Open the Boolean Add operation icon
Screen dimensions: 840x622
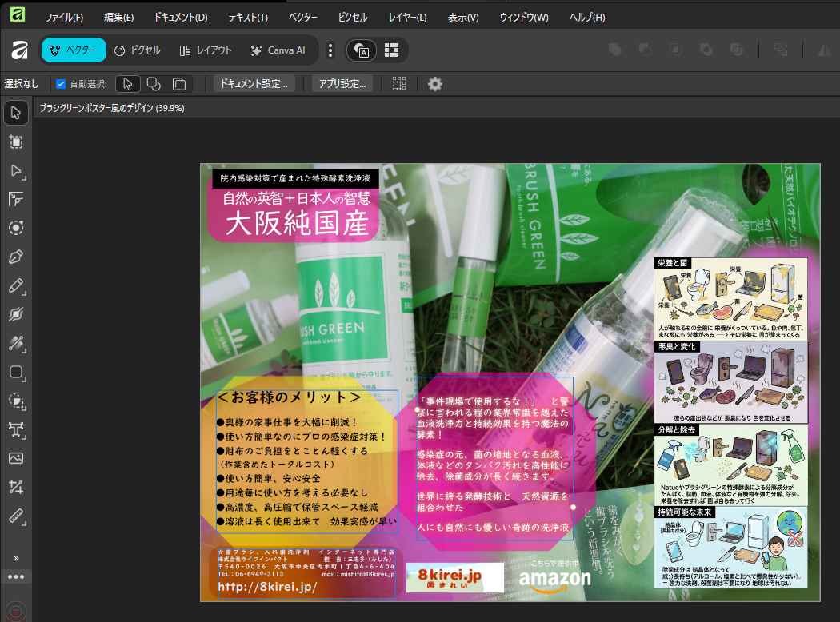tap(615, 50)
